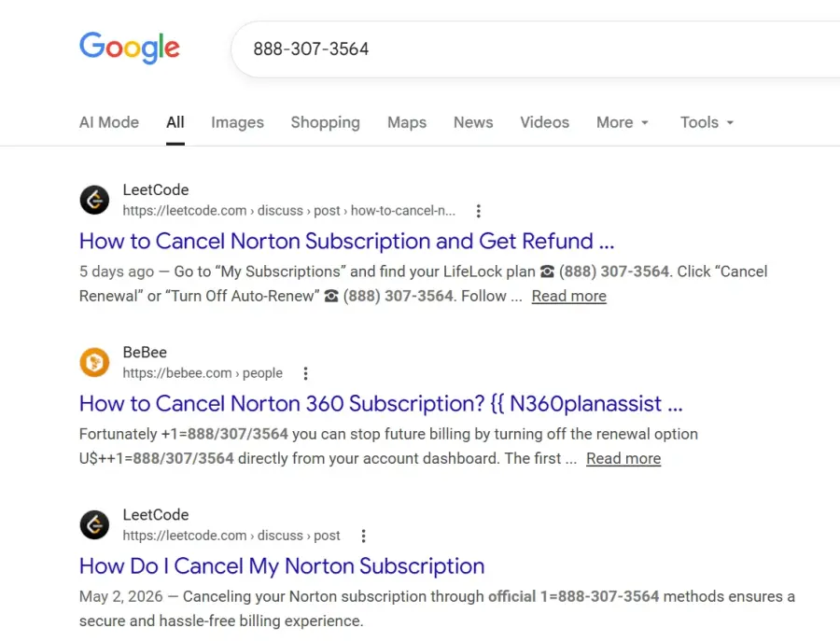Image resolution: width=840 pixels, height=641 pixels.
Task: Go to the News tab
Action: (473, 122)
